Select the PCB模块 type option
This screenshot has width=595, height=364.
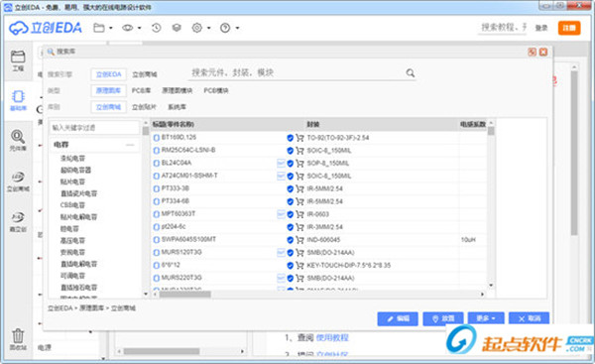[216, 90]
